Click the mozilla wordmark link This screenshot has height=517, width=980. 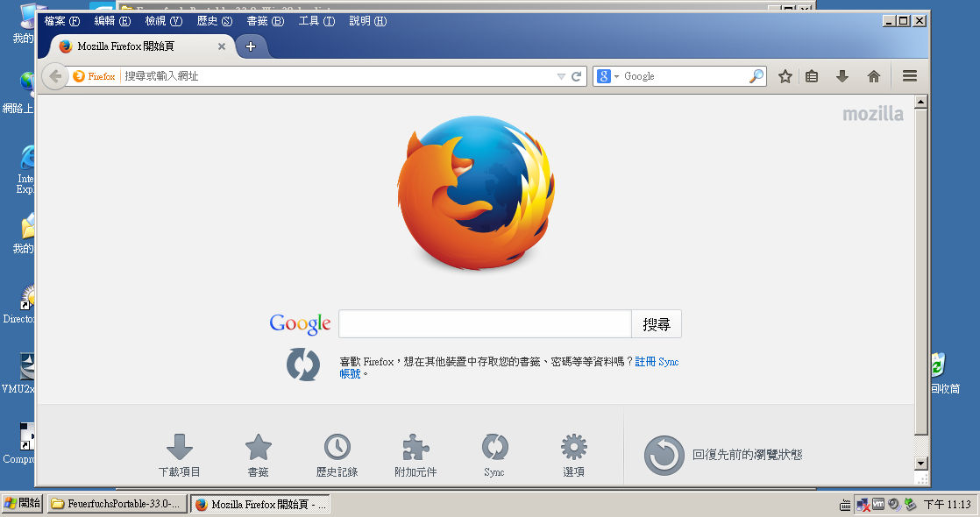[x=872, y=114]
